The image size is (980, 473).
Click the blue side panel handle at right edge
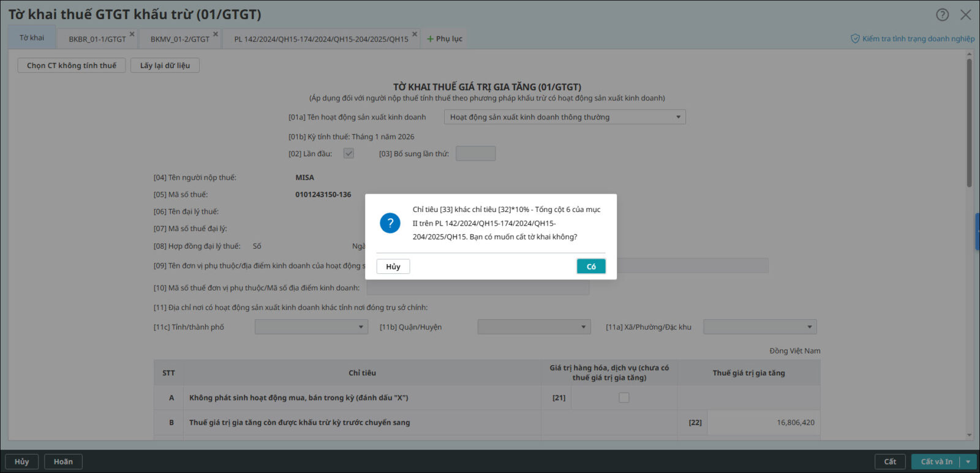[x=978, y=232]
